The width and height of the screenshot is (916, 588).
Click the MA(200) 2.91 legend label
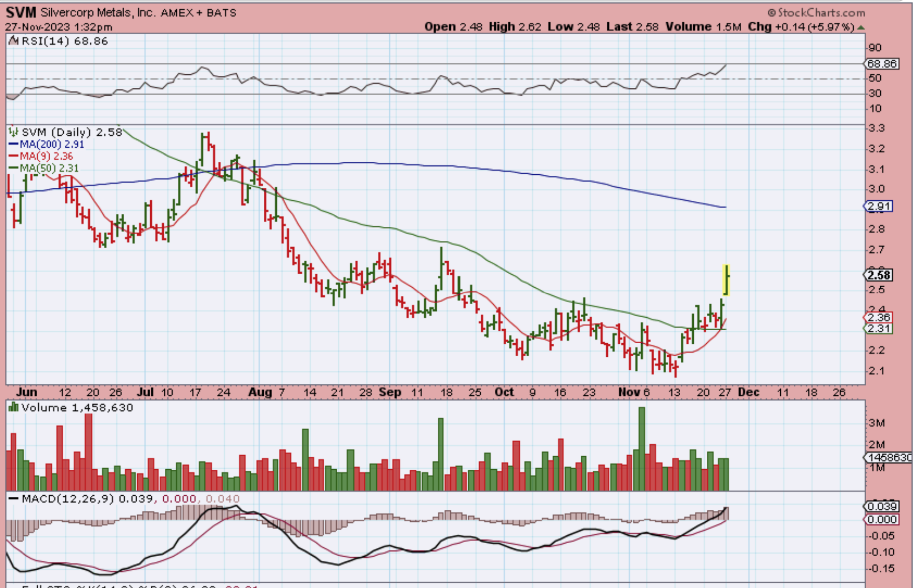click(x=52, y=144)
